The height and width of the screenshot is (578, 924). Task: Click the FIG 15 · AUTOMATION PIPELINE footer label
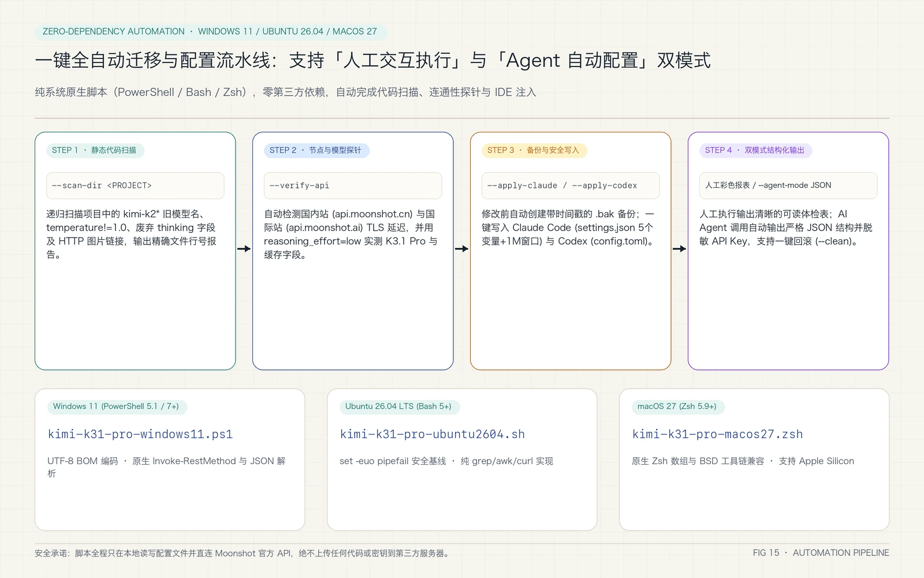(x=821, y=553)
